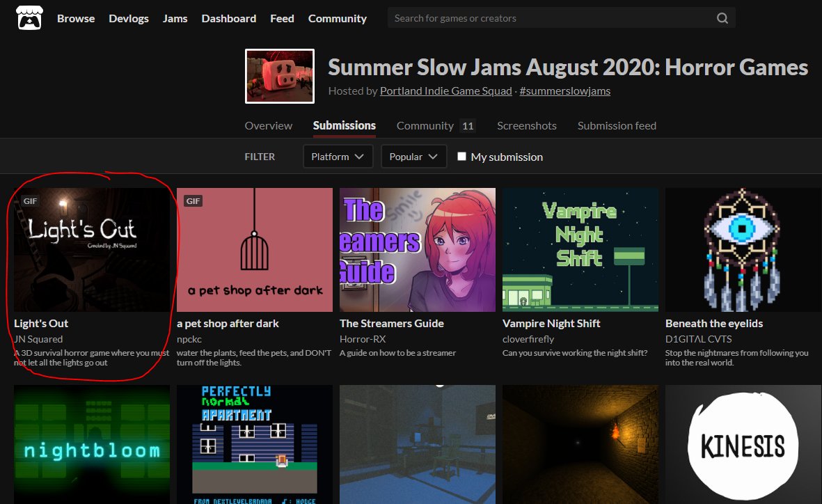This screenshot has width=822, height=504.
Task: Open the Jams navigation link
Action: point(175,18)
